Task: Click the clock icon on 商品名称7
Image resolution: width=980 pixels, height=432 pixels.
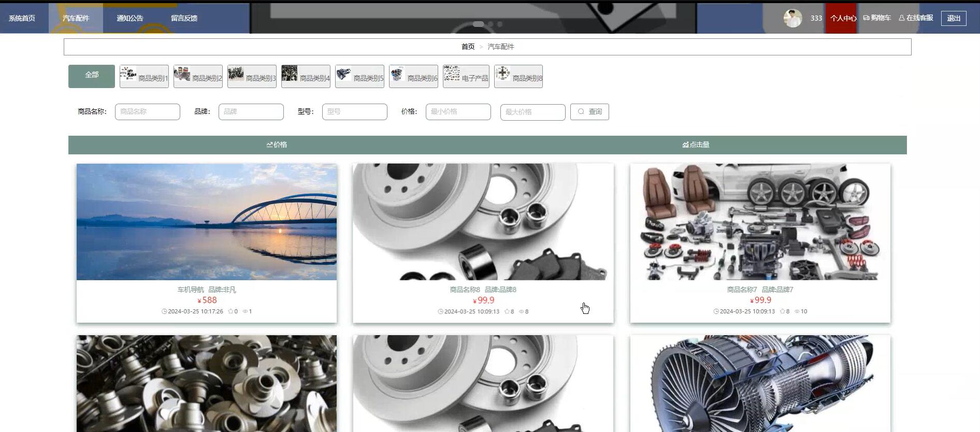Action: [x=716, y=311]
